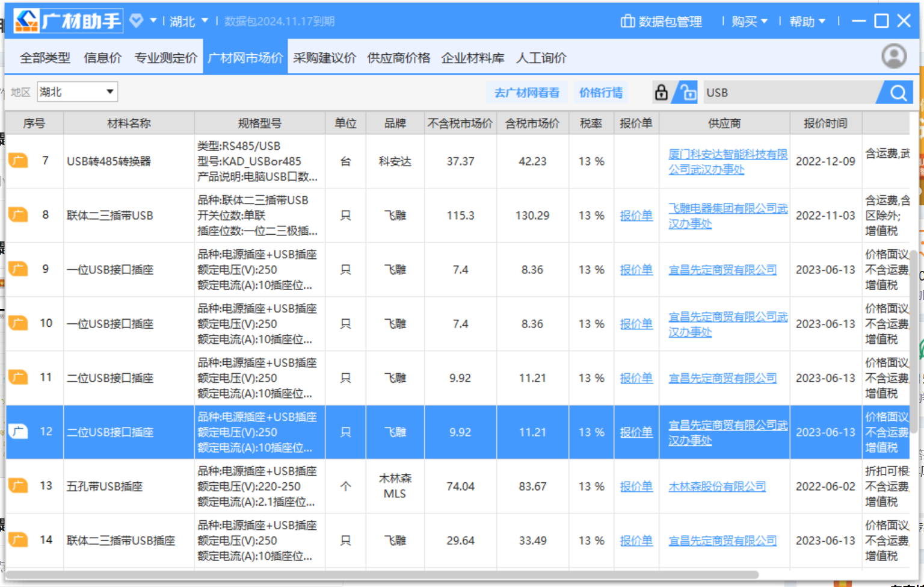The height and width of the screenshot is (587, 924).
Task: Click the user avatar icon
Action: pyautogui.click(x=894, y=56)
